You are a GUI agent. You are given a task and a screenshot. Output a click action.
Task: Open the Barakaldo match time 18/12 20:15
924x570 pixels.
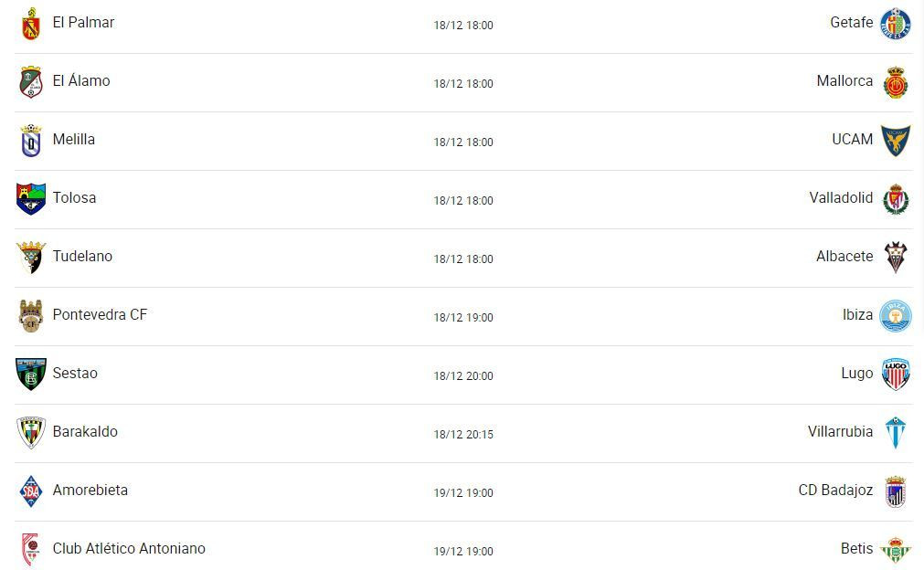click(463, 435)
